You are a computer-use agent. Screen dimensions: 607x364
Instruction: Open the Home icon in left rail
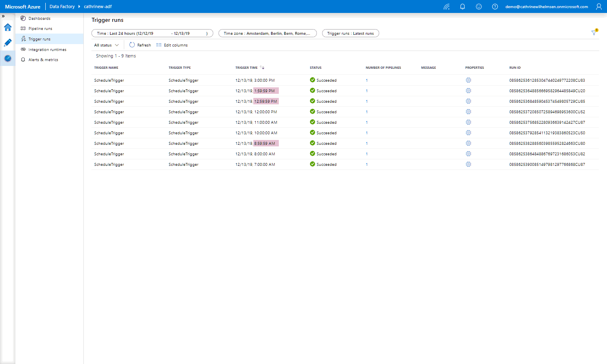pos(8,28)
